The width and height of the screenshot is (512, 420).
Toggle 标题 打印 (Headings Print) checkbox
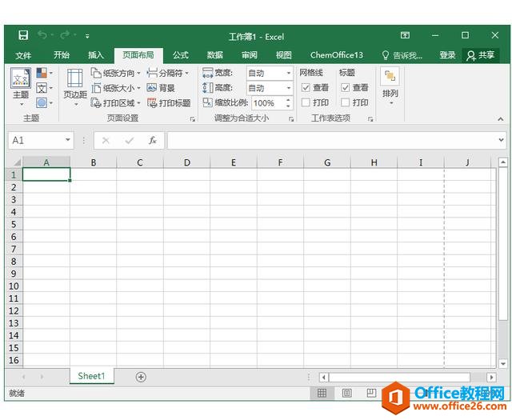pyautogui.click(x=345, y=102)
